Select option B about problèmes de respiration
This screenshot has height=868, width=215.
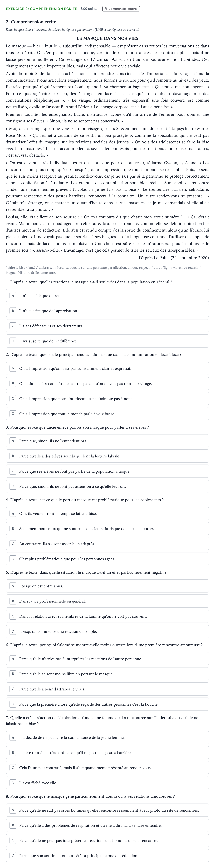107,825
